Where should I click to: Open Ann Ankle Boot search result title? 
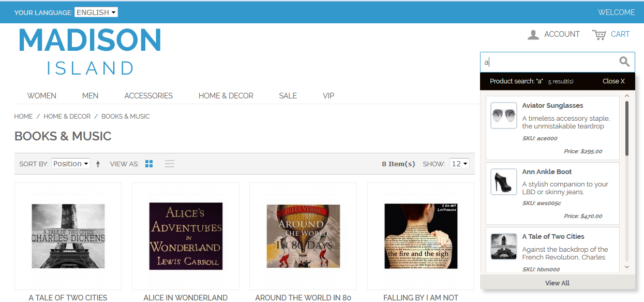(x=547, y=172)
